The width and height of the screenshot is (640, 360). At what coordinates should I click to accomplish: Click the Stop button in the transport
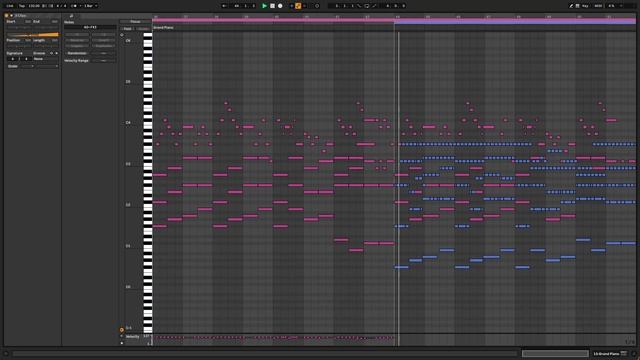272,6
